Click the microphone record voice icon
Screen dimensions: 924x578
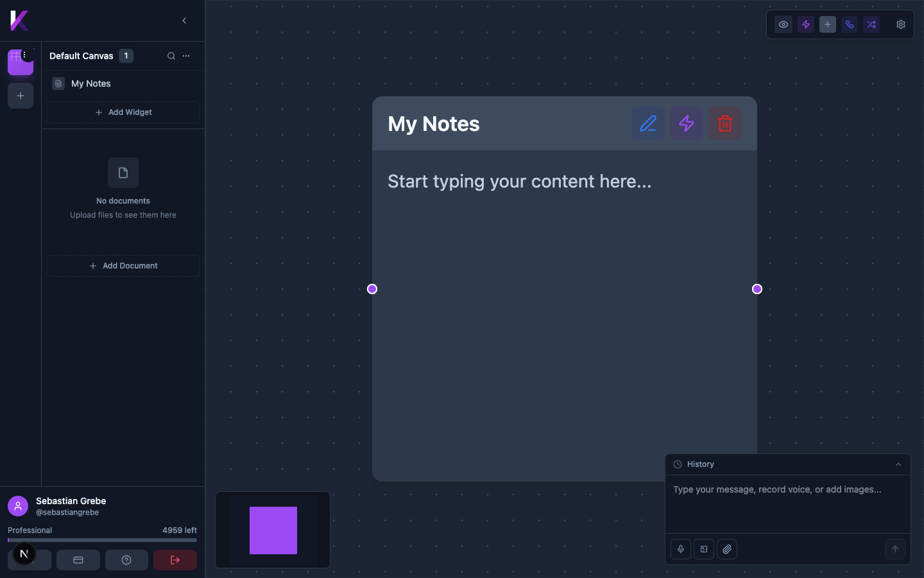coord(681,549)
